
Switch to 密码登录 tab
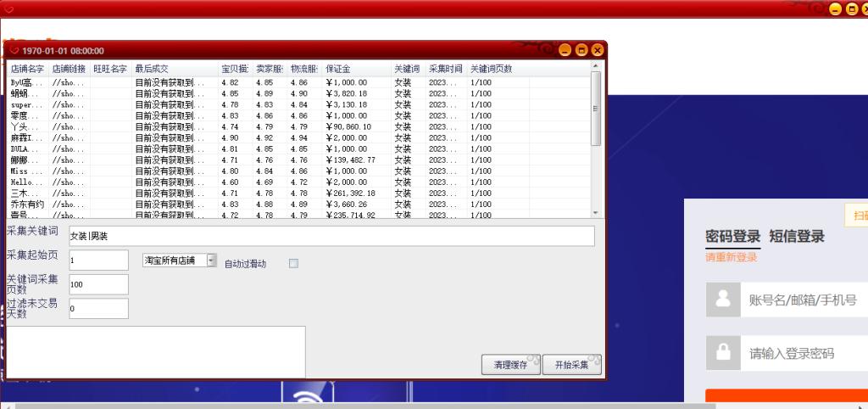[x=732, y=237]
